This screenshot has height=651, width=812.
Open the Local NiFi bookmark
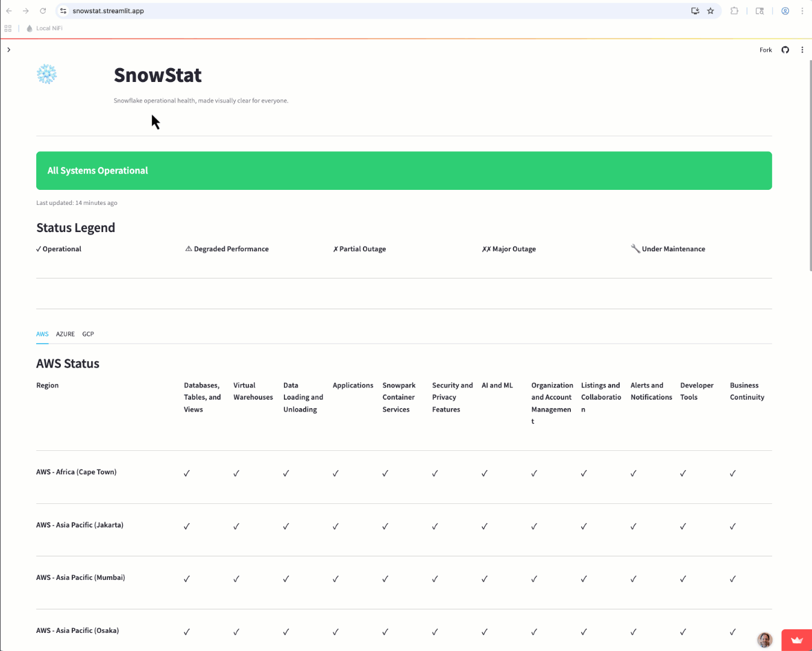(x=45, y=28)
